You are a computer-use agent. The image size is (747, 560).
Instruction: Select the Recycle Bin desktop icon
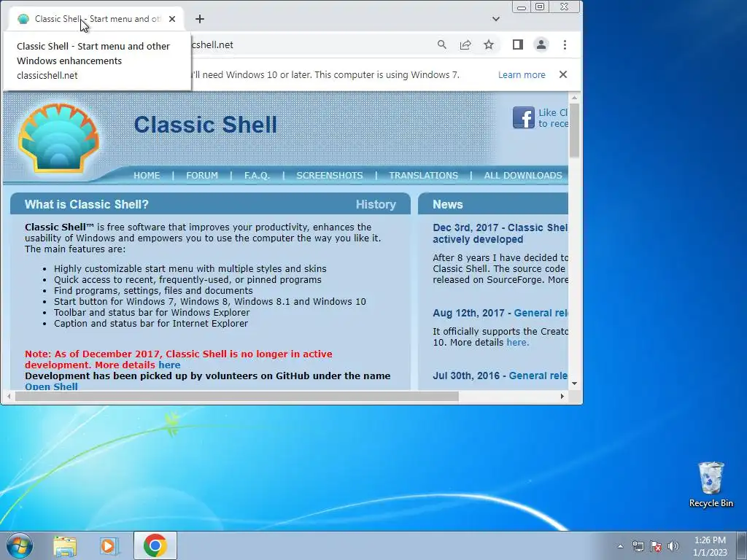click(x=711, y=485)
